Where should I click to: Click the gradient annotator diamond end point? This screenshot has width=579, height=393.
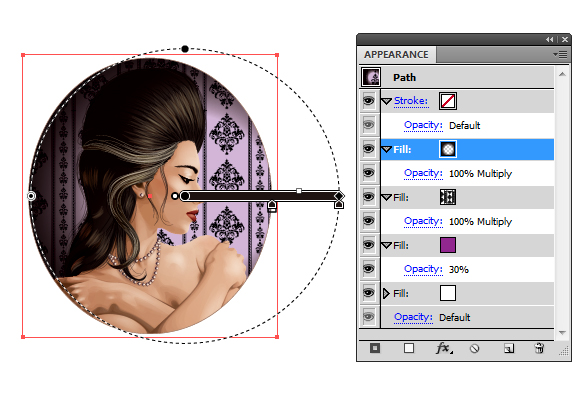click(x=339, y=196)
